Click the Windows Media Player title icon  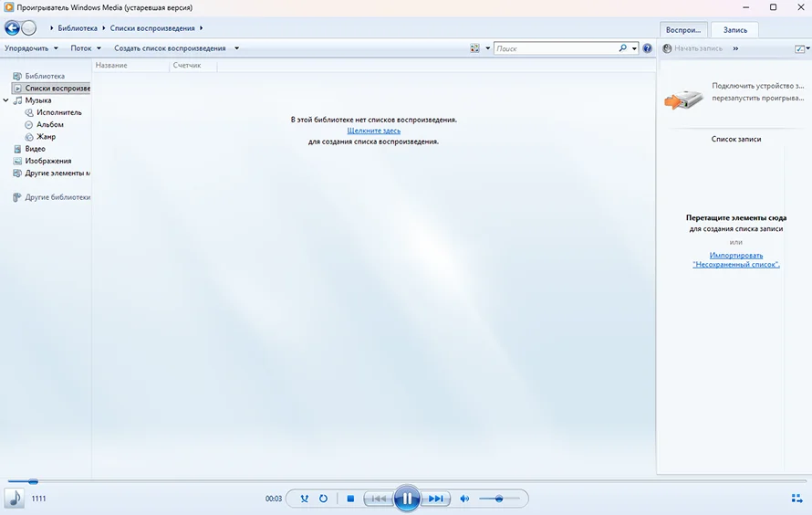point(8,7)
